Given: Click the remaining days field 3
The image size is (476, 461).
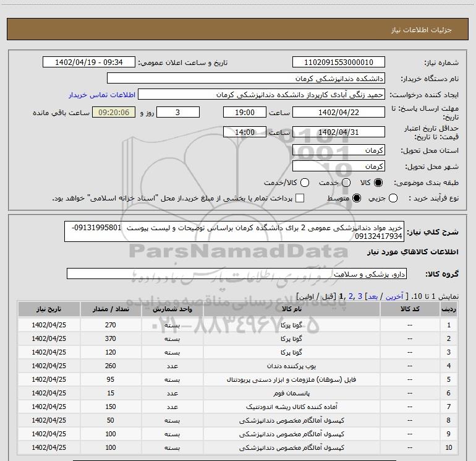Looking at the screenshot, I should click(178, 112).
